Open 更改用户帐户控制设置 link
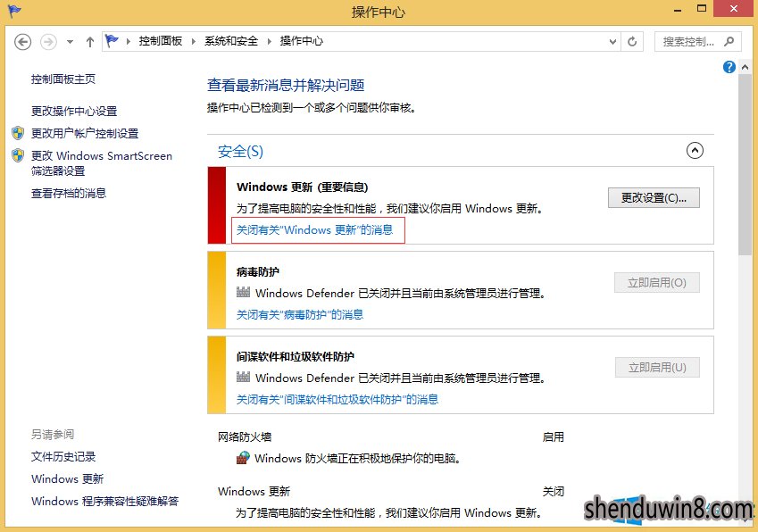The image size is (758, 532). (85, 133)
